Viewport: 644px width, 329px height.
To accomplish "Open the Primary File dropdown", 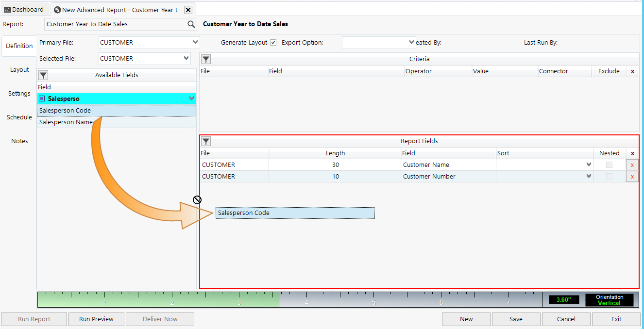I will coord(195,42).
